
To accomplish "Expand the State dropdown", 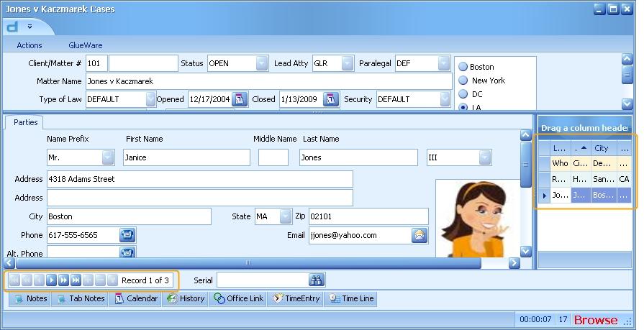I will (286, 216).
